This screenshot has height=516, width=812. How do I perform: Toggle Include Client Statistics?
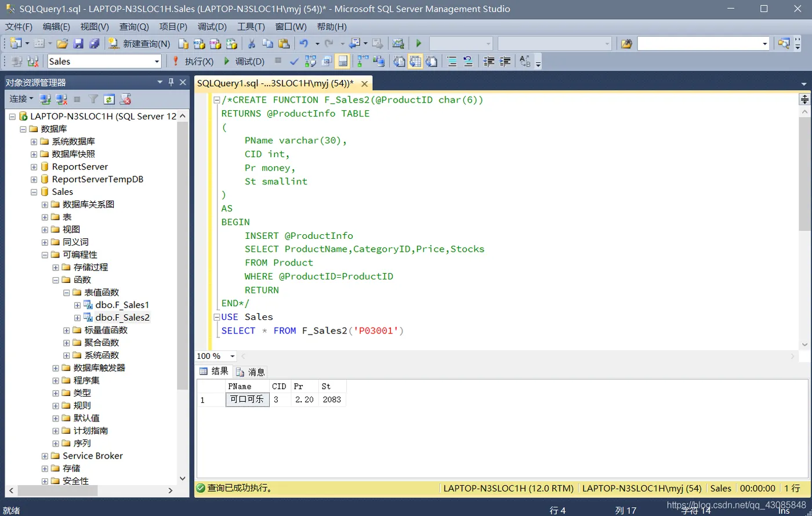coord(379,61)
